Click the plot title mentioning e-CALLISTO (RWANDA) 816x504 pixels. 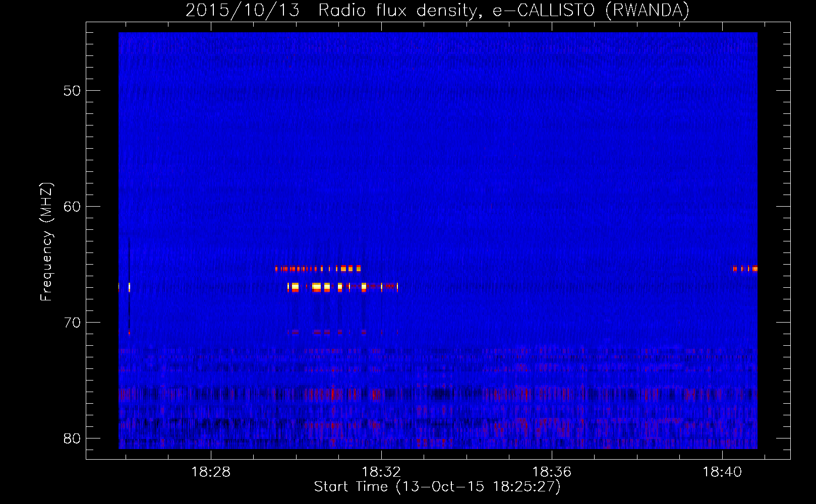(437, 10)
